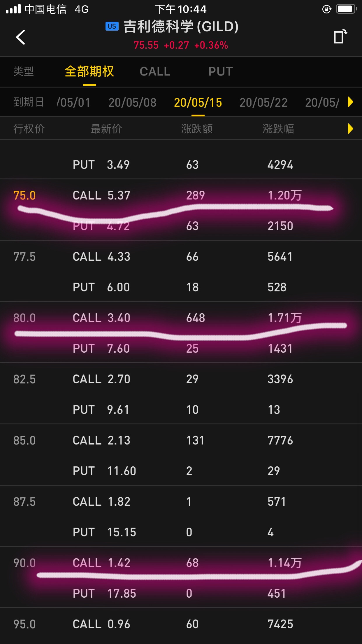Select the 20/05/15 expiry date
The image size is (362, 644).
coord(198,102)
